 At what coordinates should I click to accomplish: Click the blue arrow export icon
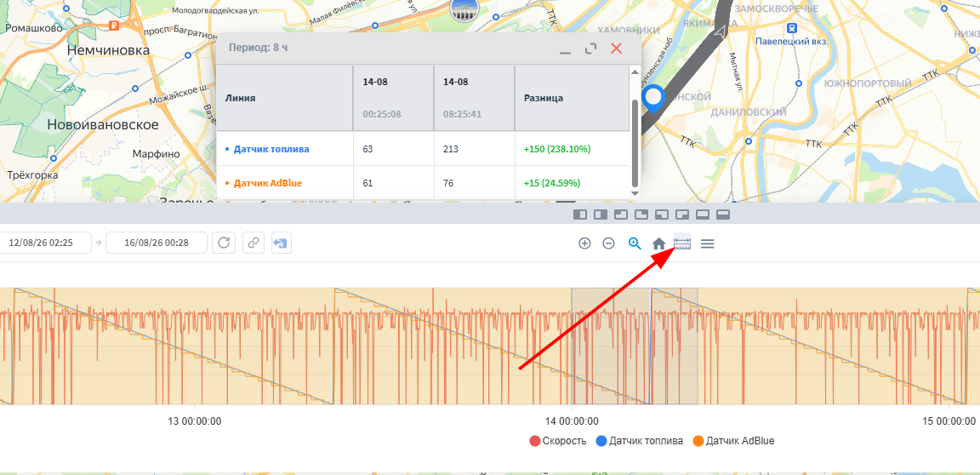pos(282,243)
